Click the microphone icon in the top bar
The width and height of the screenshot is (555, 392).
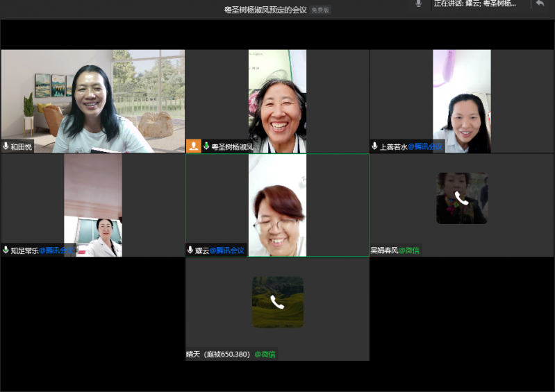pyautogui.click(x=418, y=3)
